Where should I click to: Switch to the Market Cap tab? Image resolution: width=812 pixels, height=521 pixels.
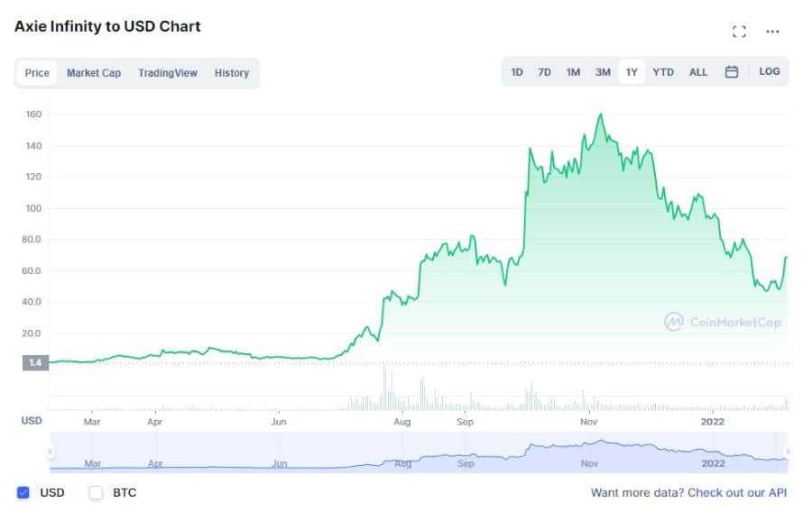(x=94, y=73)
